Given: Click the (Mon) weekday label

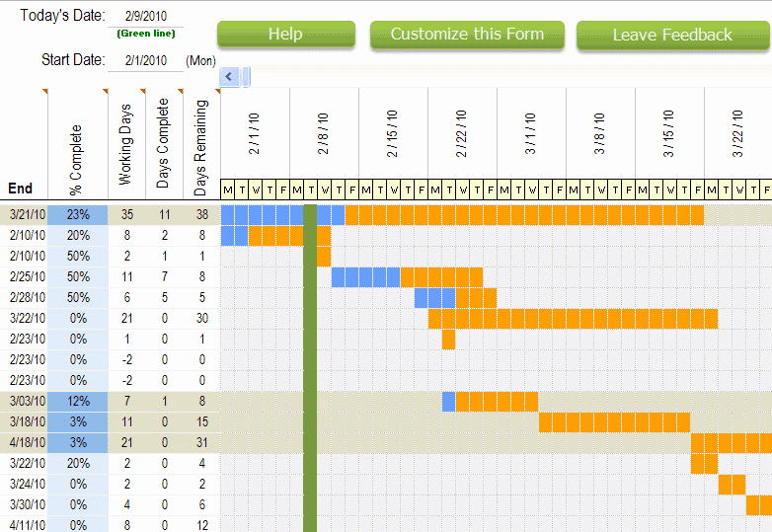Looking at the screenshot, I should 200,60.
